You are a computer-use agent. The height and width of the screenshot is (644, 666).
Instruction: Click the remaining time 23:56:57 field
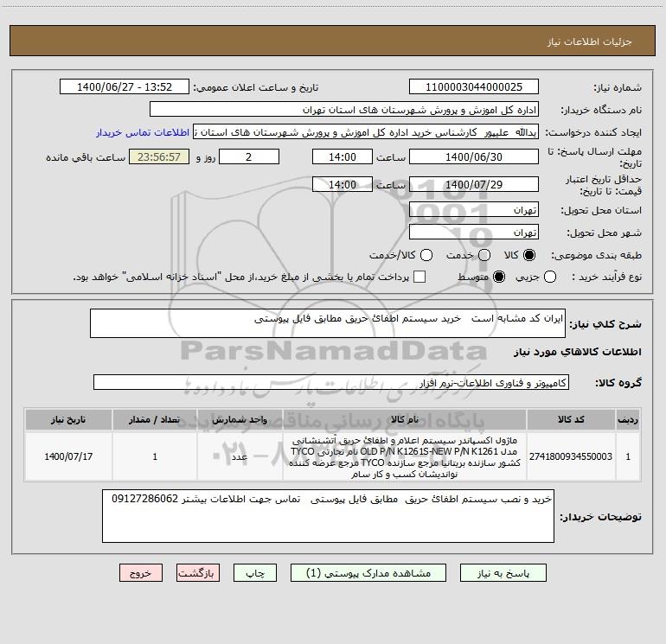click(159, 156)
